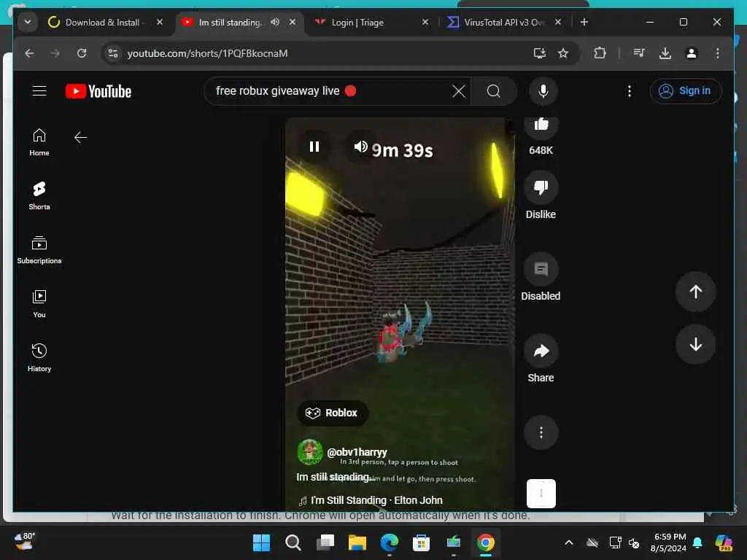This screenshot has width=747, height=560.
Task: Go back in browser history
Action: pyautogui.click(x=29, y=53)
